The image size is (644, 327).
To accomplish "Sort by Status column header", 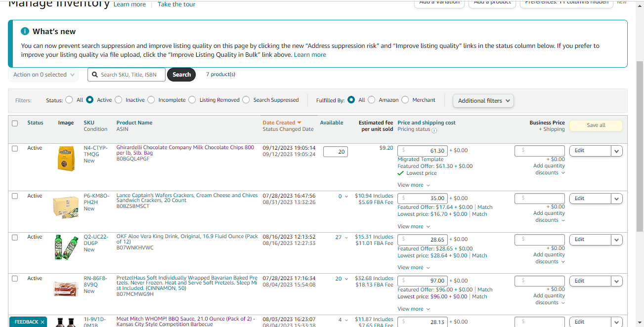I will click(x=35, y=123).
